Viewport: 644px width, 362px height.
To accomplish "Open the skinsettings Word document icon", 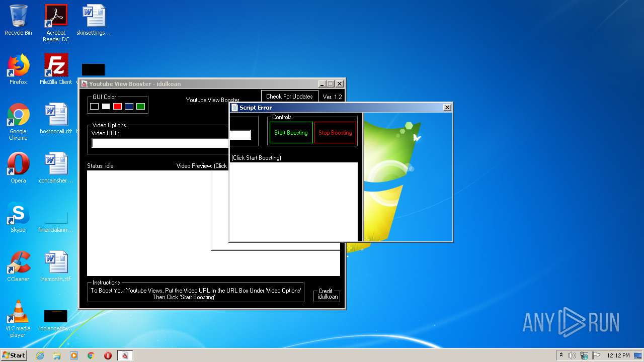I will (x=94, y=20).
